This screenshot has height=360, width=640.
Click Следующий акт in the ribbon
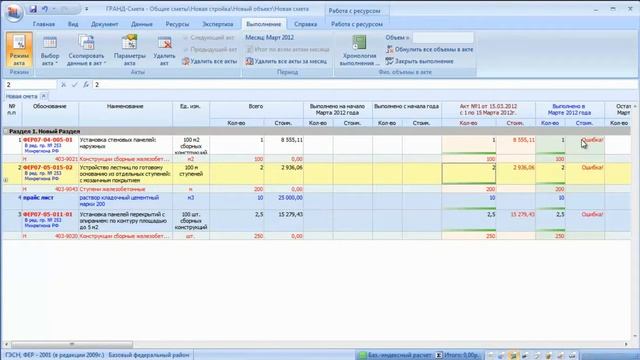(209, 38)
